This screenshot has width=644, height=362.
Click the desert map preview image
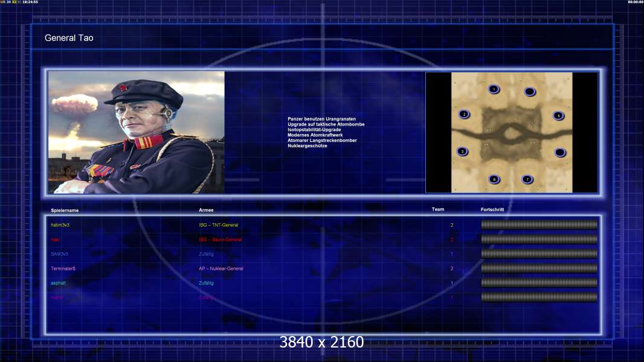click(x=512, y=132)
